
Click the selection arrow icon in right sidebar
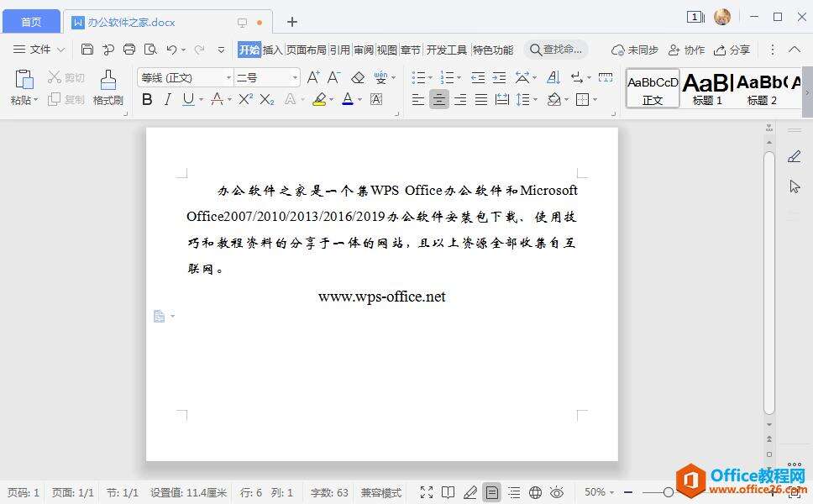pyautogui.click(x=795, y=186)
